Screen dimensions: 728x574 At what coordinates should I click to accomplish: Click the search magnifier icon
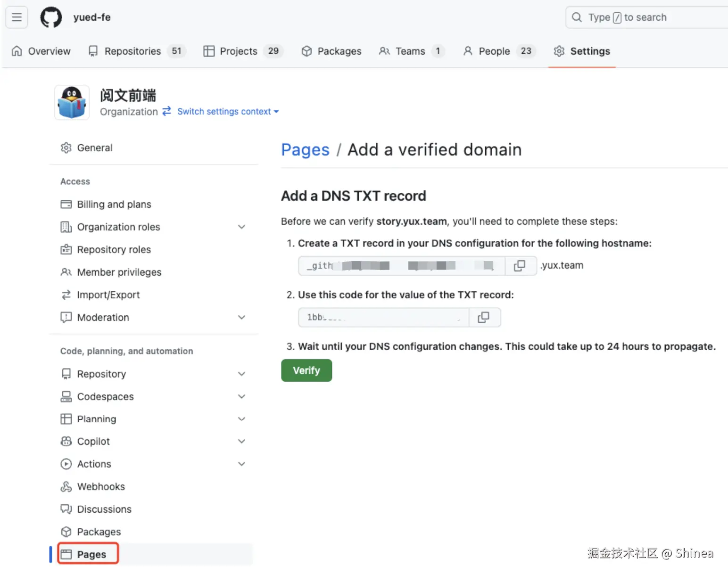coord(577,17)
